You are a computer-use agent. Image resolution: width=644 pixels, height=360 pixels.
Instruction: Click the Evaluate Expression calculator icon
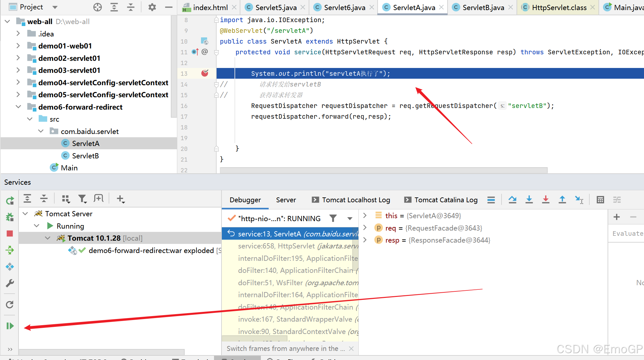click(600, 200)
